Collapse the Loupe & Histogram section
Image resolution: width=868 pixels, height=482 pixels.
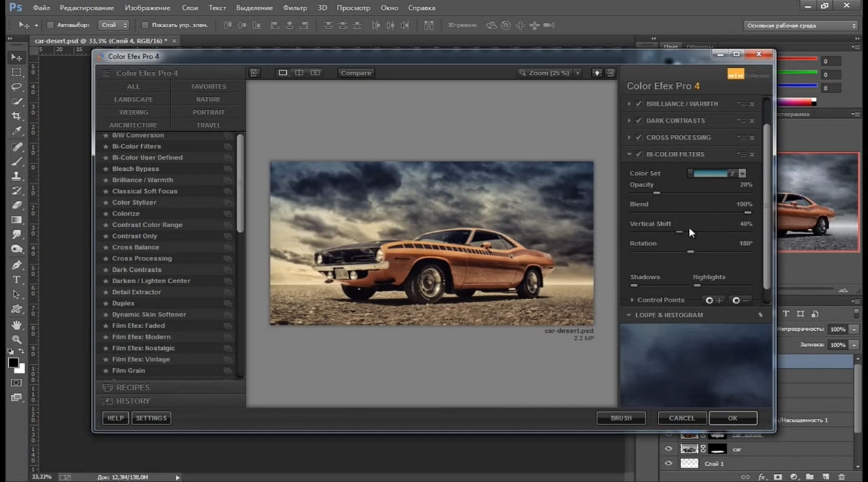(x=629, y=315)
